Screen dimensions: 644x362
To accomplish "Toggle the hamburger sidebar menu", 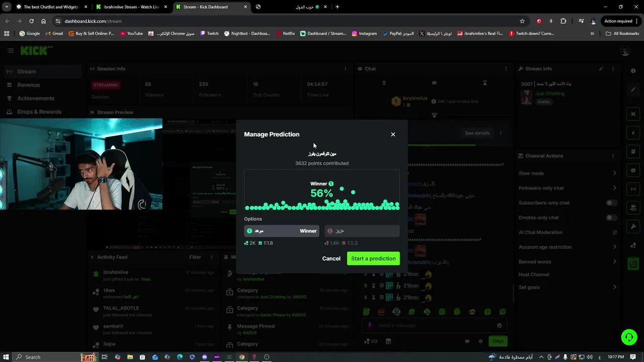I will pos(10,51).
